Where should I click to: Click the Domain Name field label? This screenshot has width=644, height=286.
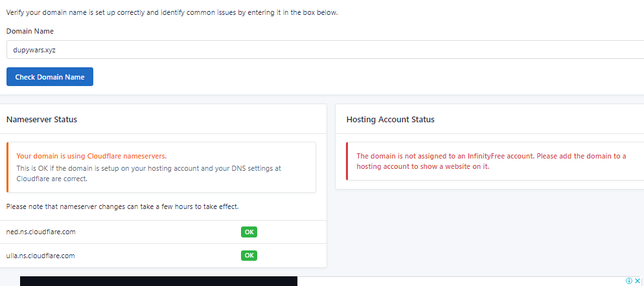30,31
